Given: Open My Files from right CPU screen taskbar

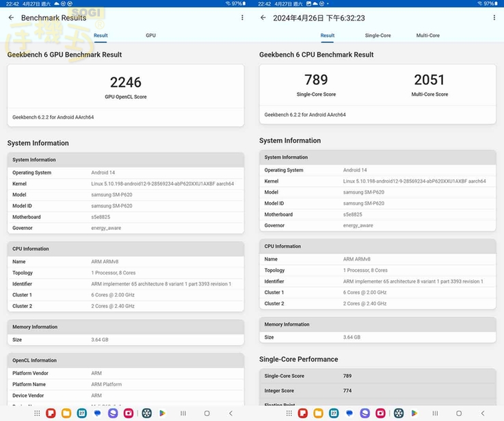Looking at the screenshot, I should pos(318,413).
